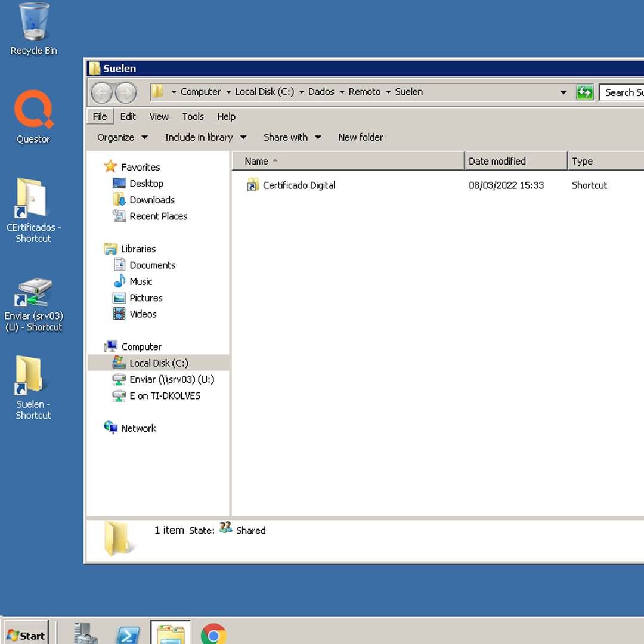Open the File menu
This screenshot has height=644, width=644.
point(100,117)
